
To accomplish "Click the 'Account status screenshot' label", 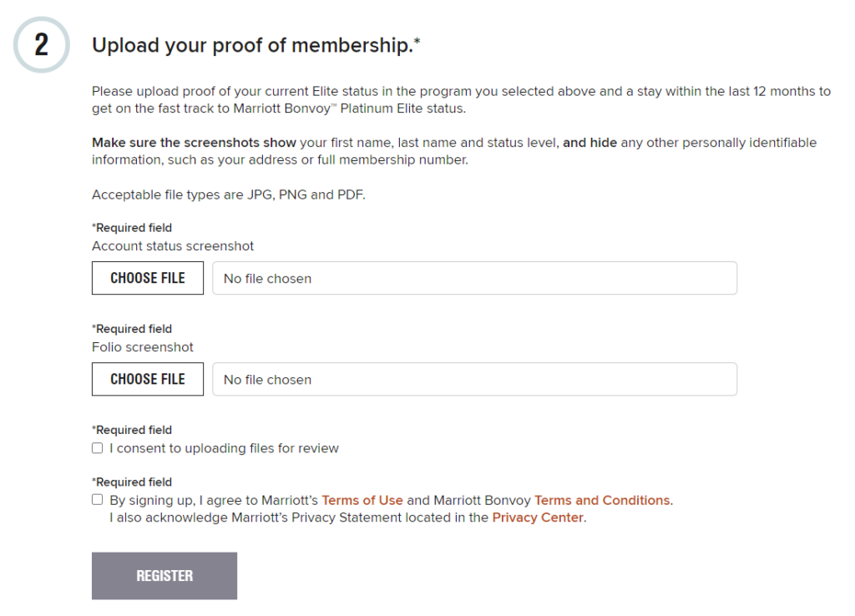I will 173,246.
